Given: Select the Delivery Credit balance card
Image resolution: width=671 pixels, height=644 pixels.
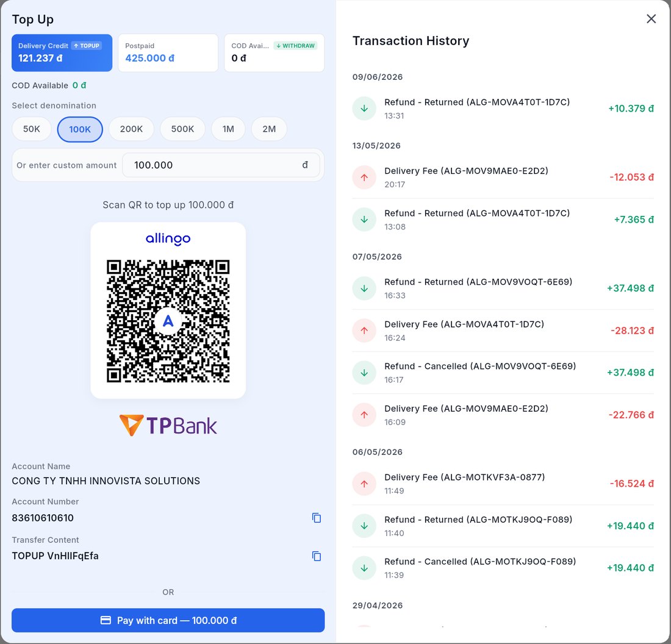Looking at the screenshot, I should [62, 52].
